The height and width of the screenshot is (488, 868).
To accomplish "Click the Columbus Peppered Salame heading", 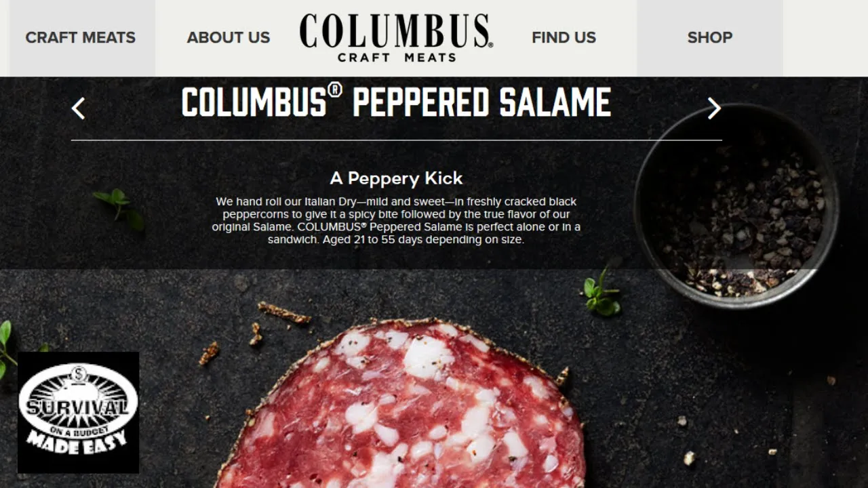I will [396, 102].
